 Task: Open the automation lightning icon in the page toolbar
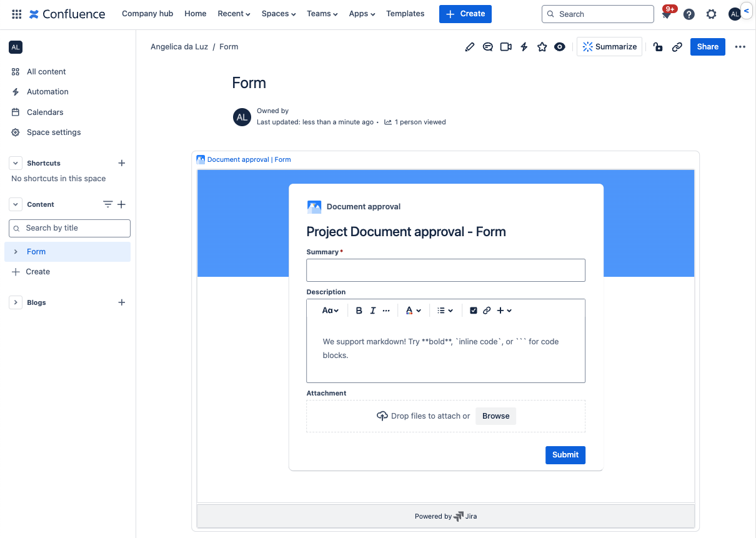(524, 47)
